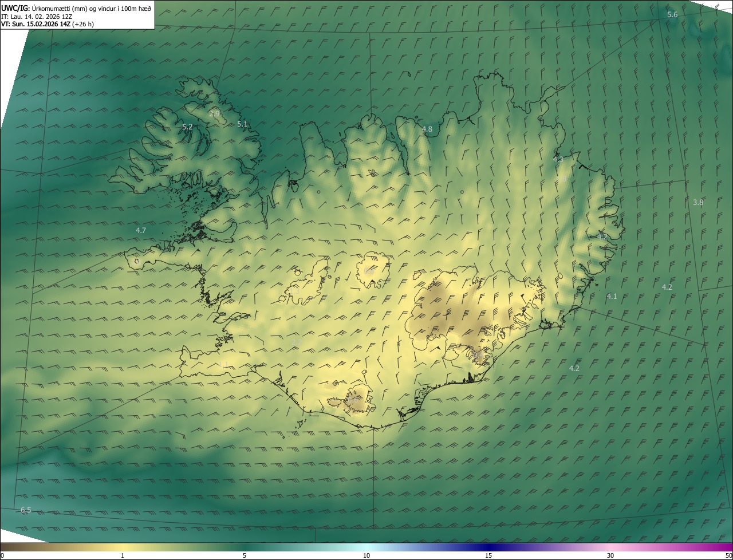Click the 2.9 value in the Westfjords
Viewport: 733px width, 560px height.
coord(214,114)
